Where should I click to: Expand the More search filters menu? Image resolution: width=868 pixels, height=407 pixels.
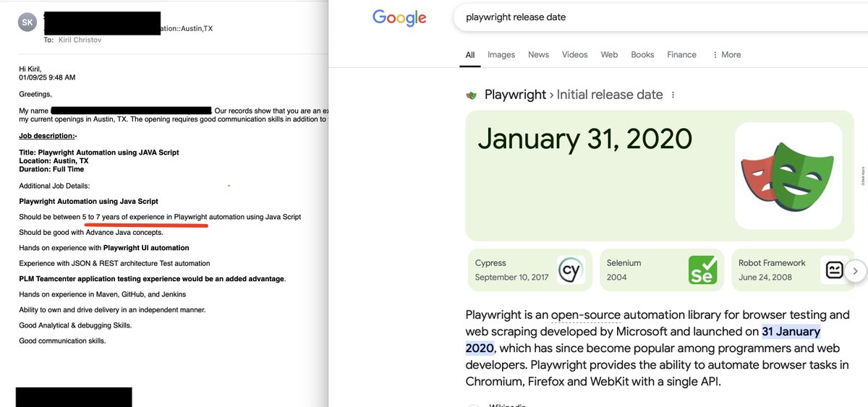click(x=727, y=55)
